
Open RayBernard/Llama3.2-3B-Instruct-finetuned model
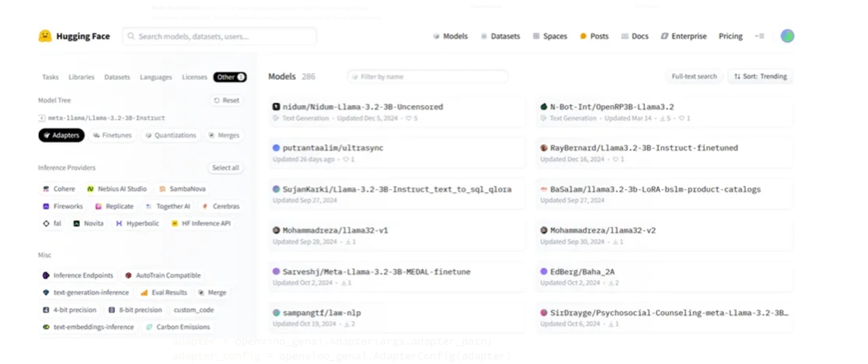point(664,153)
